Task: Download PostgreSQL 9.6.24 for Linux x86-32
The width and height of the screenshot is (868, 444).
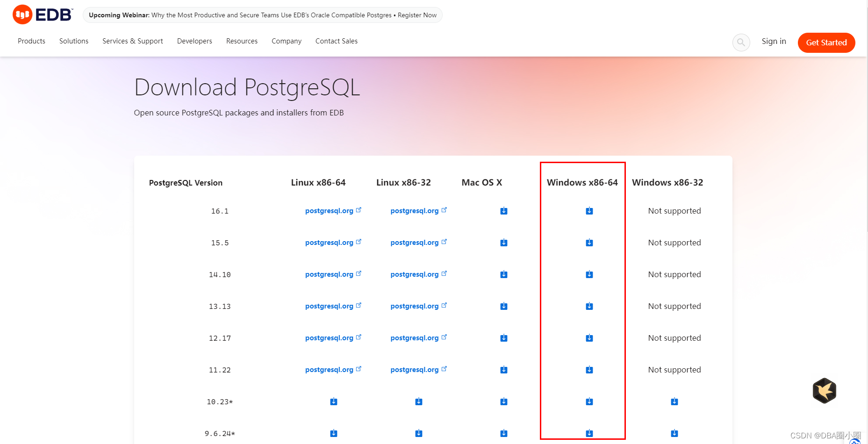Action: (419, 433)
